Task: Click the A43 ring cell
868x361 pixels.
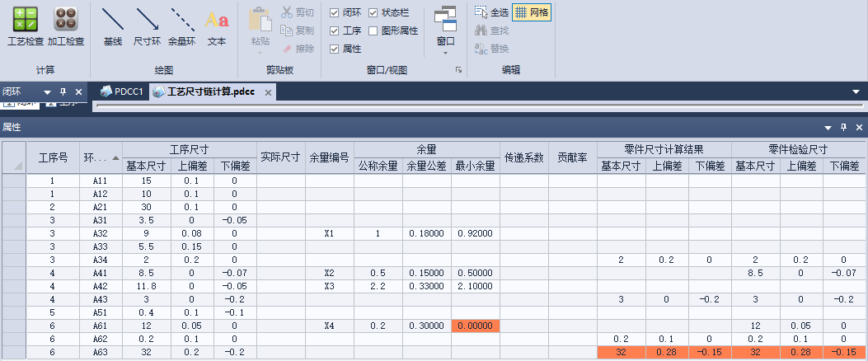Action: click(x=101, y=299)
